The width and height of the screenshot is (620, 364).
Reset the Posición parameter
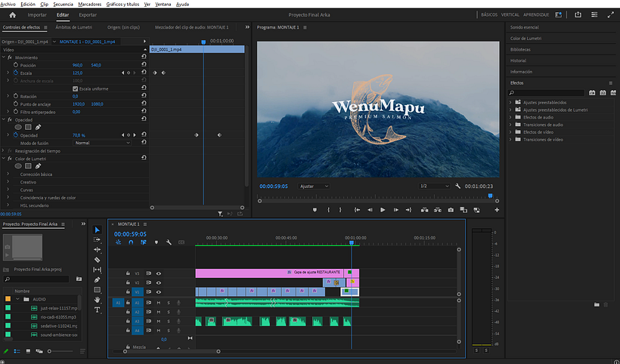(144, 64)
